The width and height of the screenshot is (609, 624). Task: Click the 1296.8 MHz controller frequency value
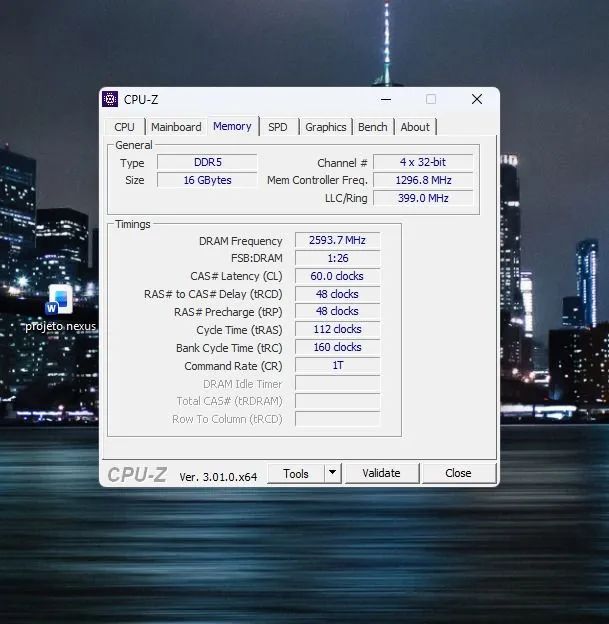[x=423, y=180]
